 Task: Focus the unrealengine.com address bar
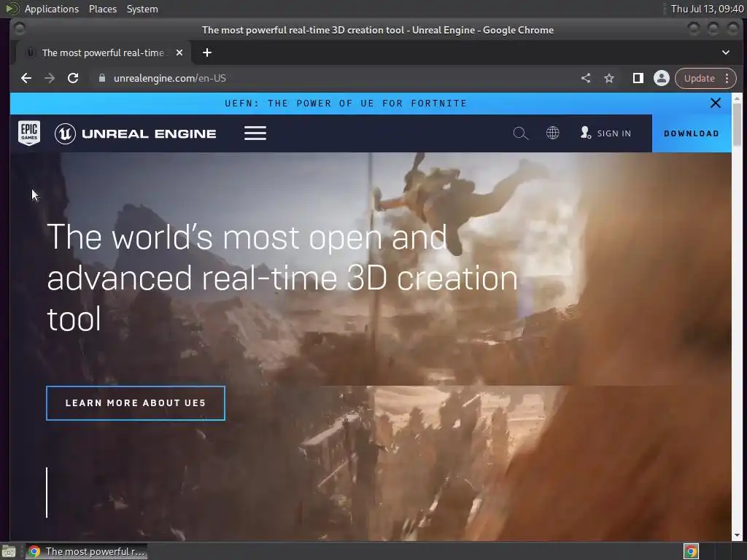click(333, 78)
